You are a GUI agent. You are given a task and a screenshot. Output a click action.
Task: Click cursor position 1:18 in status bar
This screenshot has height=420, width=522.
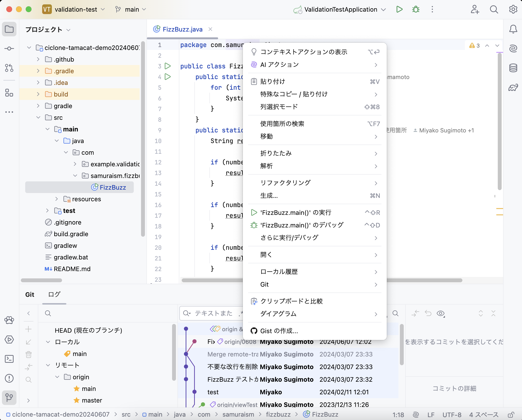(398, 415)
